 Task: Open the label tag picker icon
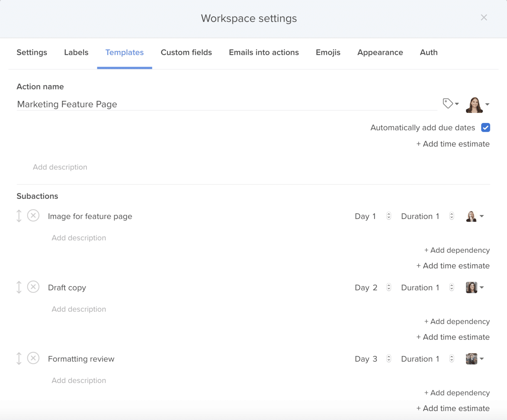coord(449,104)
